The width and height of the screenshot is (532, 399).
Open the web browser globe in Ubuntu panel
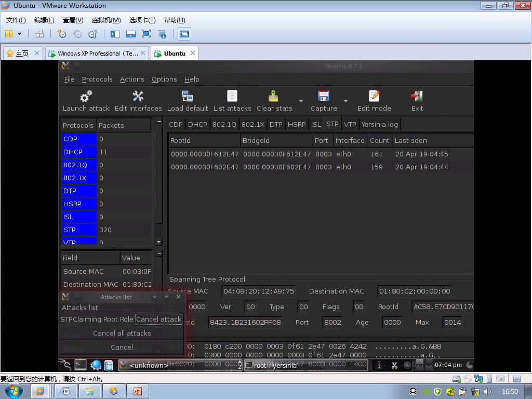point(96,365)
